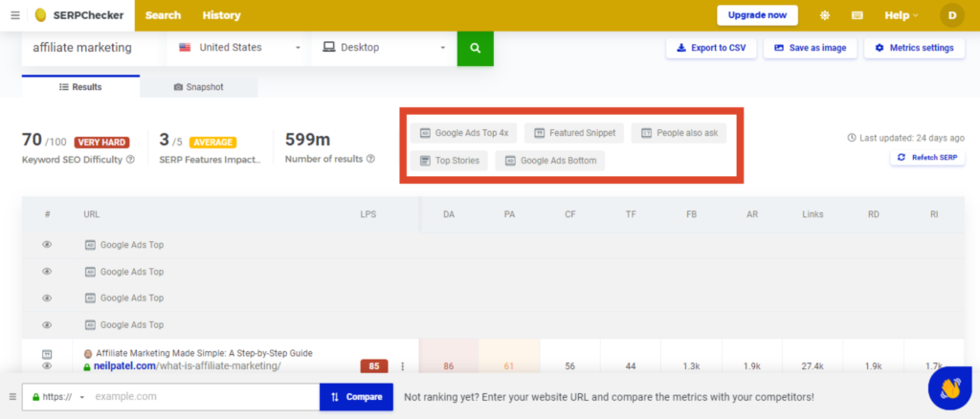Edit the affiliate marketing keyword field

click(95, 48)
